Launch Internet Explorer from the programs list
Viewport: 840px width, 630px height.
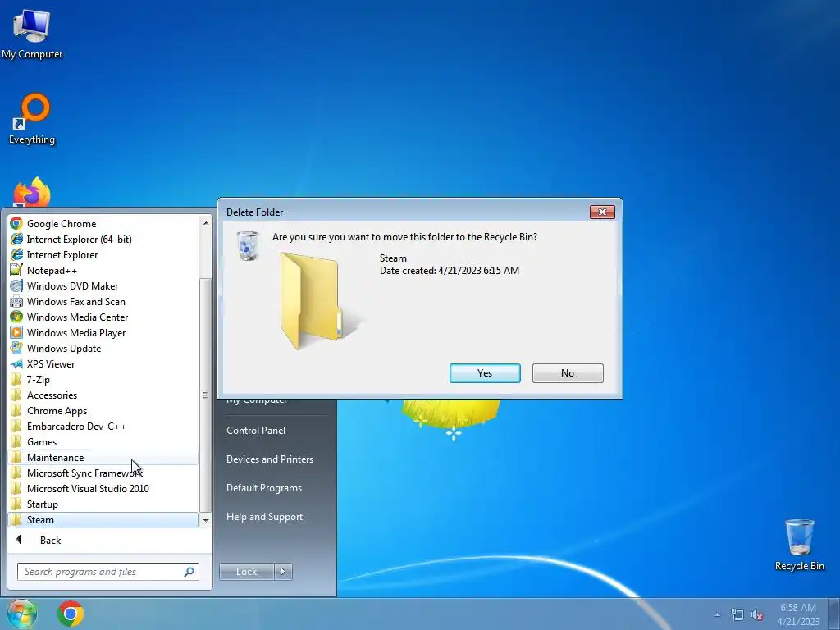tap(103, 254)
